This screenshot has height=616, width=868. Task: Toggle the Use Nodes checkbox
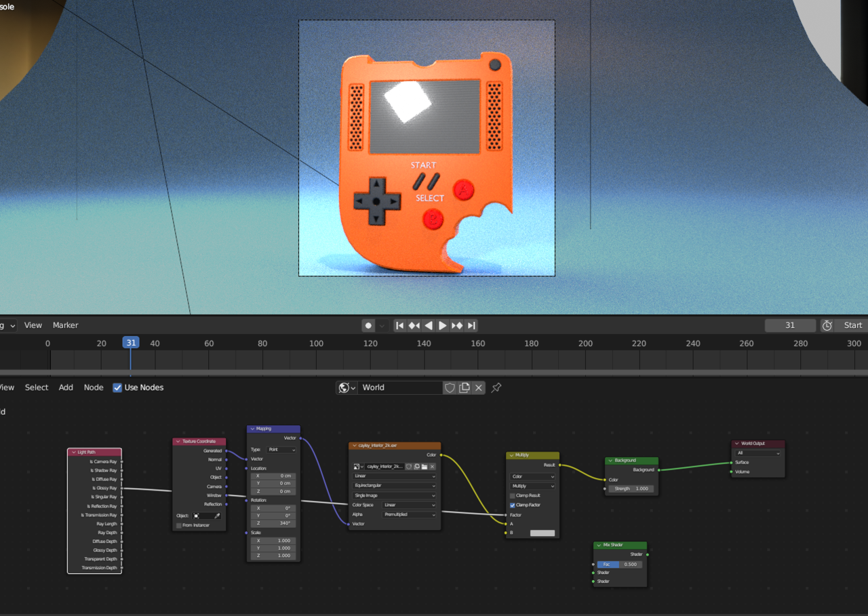[117, 387]
